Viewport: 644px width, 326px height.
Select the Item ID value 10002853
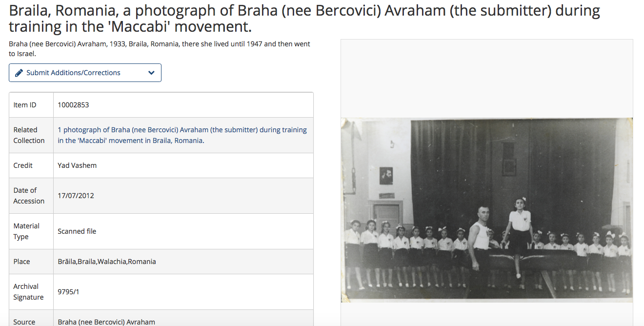point(73,105)
